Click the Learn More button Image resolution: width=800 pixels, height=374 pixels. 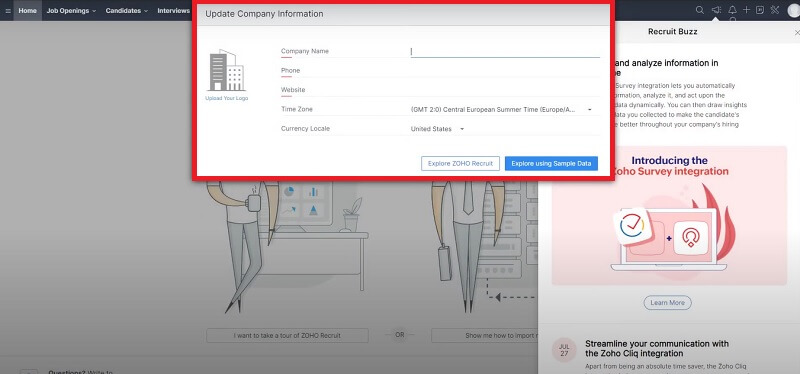667,303
